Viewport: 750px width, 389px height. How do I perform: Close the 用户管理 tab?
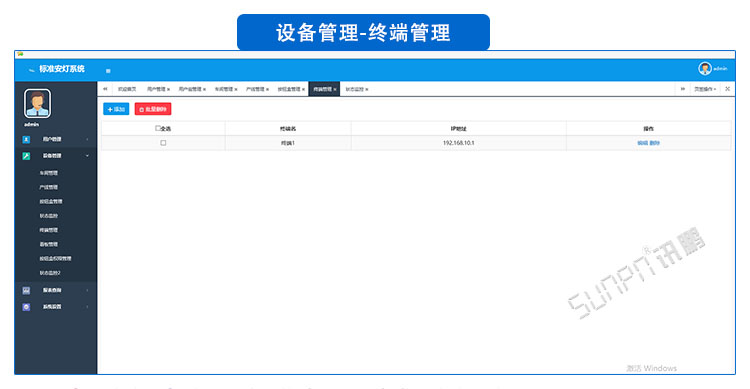169,89
